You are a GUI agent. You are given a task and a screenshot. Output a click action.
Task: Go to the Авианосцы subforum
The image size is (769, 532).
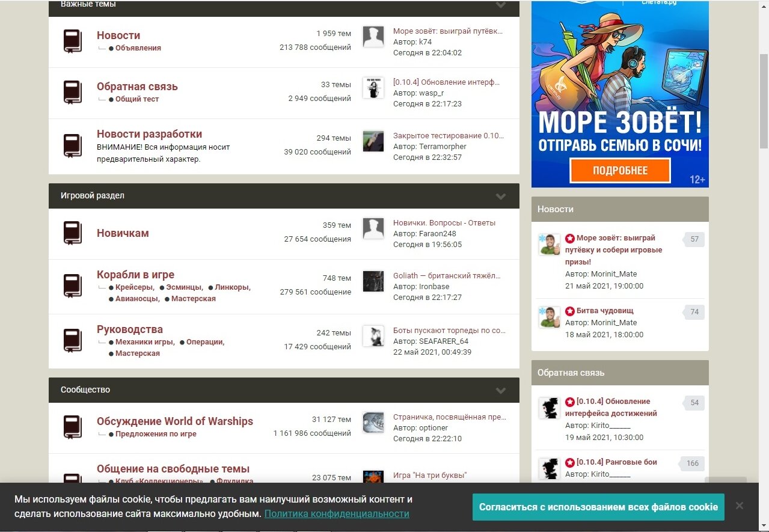click(x=137, y=299)
